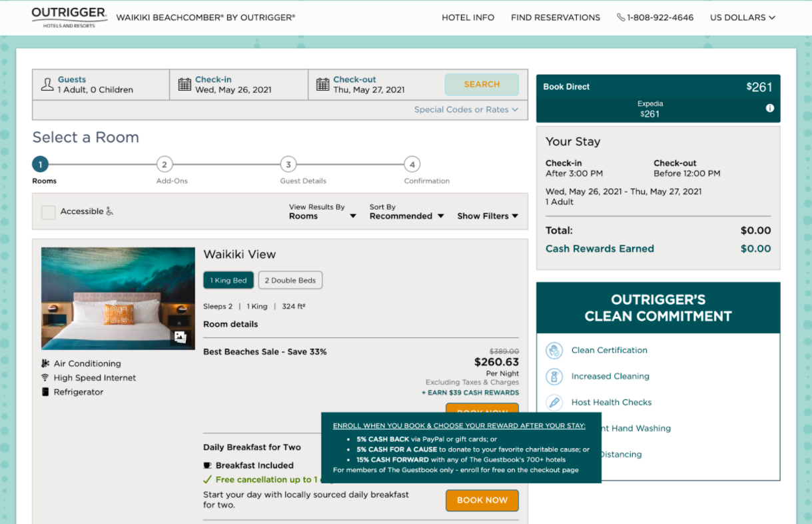The height and width of the screenshot is (524, 812).
Task: Go to step 2 Add-Ons
Action: (164, 164)
